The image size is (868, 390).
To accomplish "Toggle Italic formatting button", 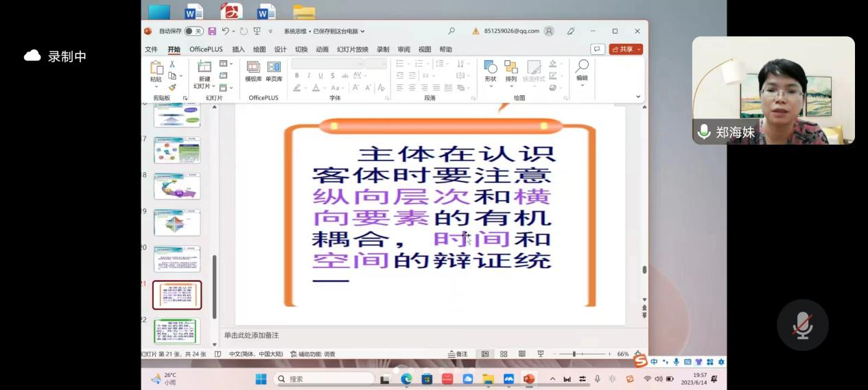I will tap(309, 75).
